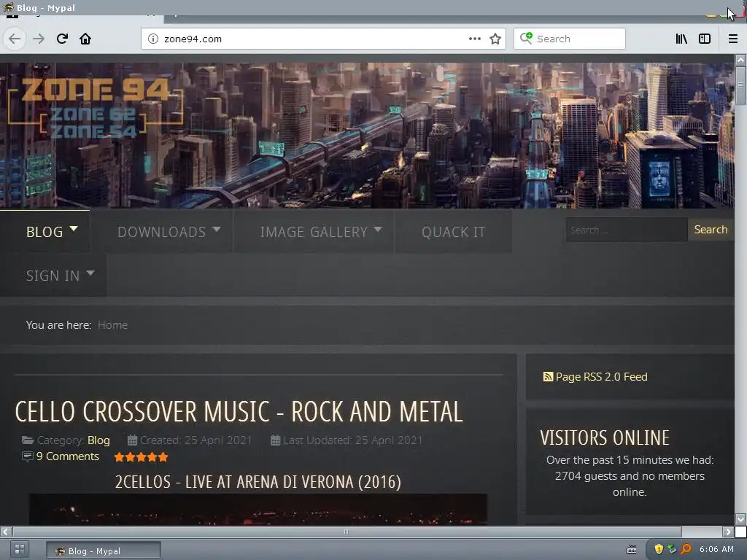747x560 pixels.
Task: Open page actions three-dot menu
Action: click(474, 39)
